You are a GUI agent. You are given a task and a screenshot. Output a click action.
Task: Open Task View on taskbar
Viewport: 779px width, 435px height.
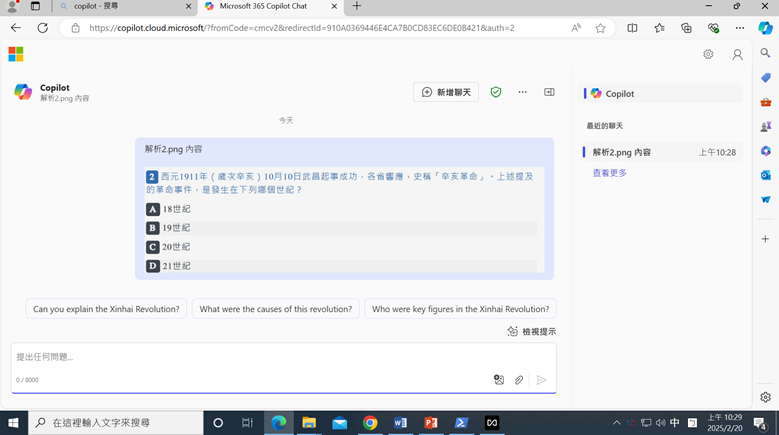pyautogui.click(x=247, y=423)
